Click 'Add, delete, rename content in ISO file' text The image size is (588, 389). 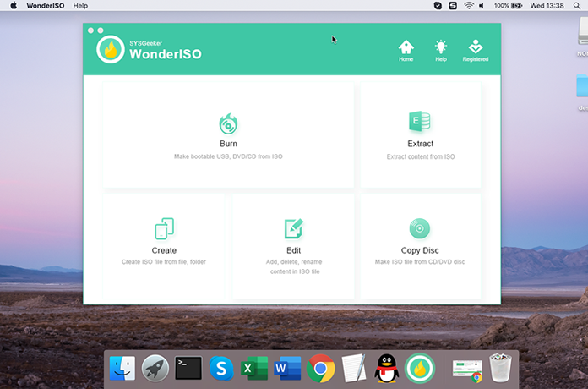[294, 266]
